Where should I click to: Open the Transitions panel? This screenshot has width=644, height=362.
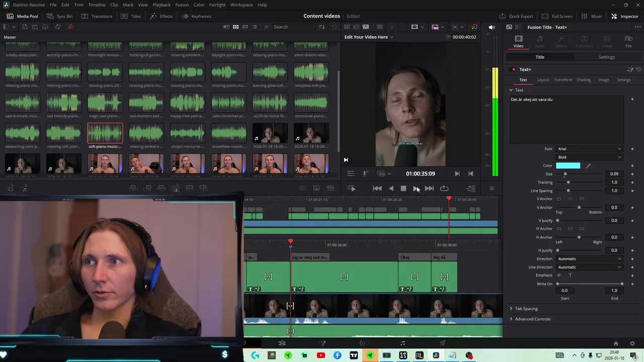[x=96, y=16]
